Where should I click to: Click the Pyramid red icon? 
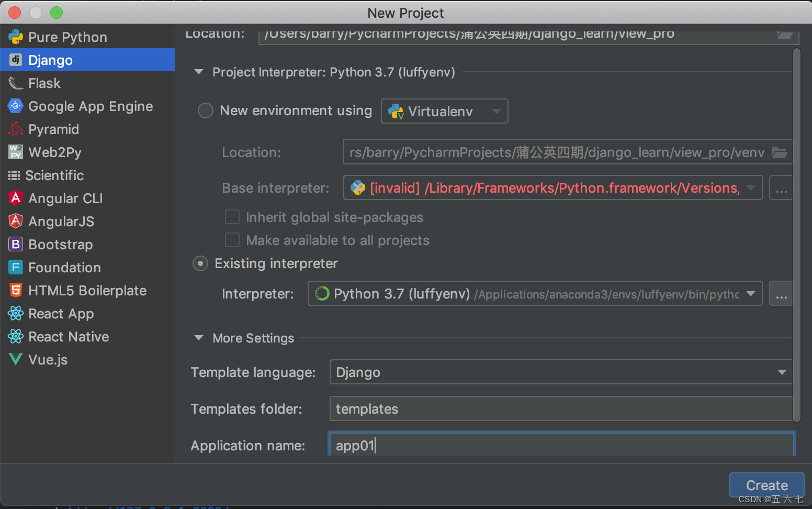point(16,129)
